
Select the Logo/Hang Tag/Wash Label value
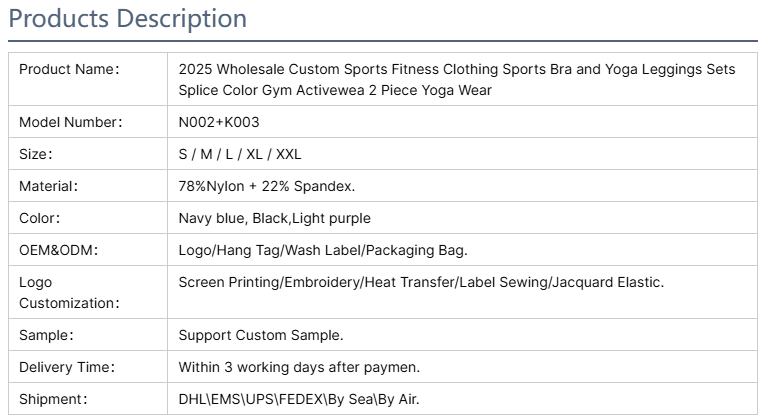point(323,250)
